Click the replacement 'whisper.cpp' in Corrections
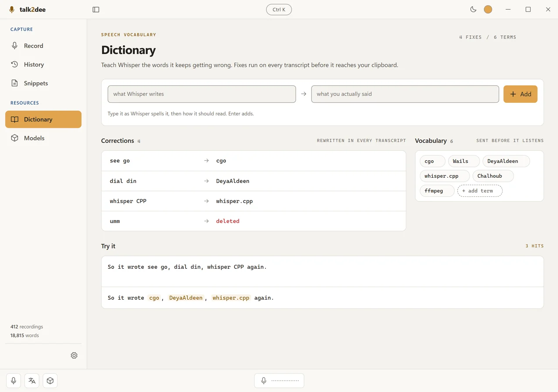558x392 pixels. (235, 201)
